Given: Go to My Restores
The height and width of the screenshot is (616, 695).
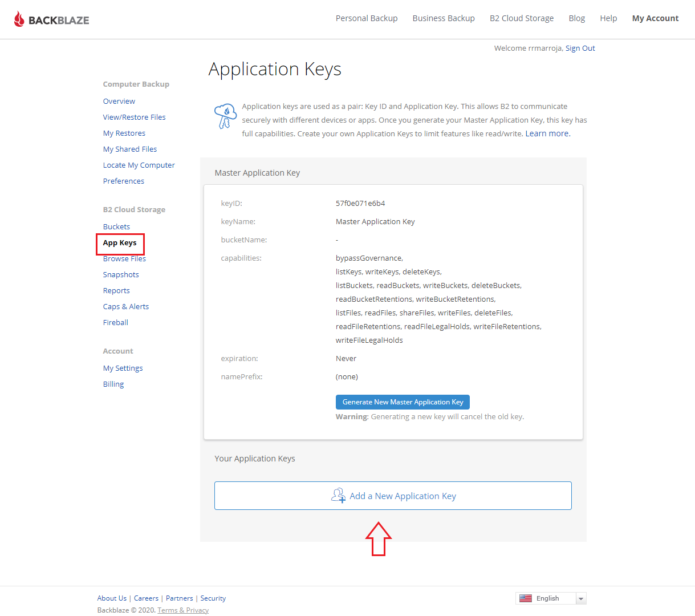Looking at the screenshot, I should click(x=124, y=133).
